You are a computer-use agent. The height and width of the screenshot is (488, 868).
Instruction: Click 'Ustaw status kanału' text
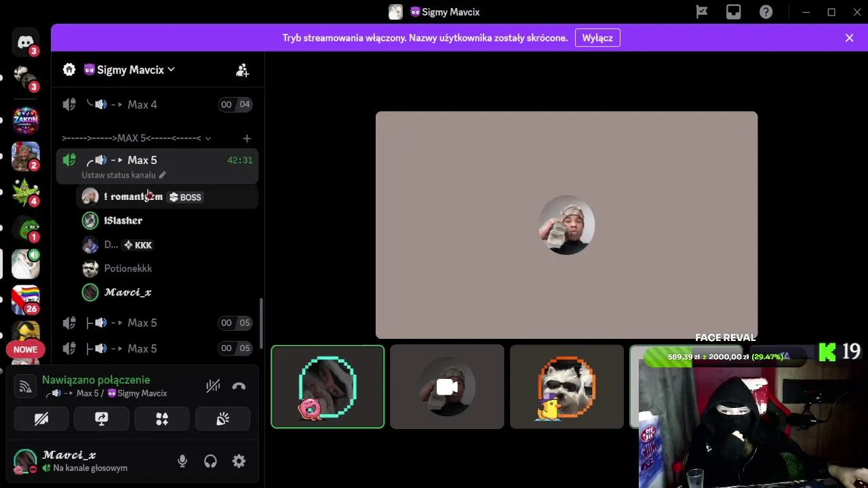(x=119, y=175)
